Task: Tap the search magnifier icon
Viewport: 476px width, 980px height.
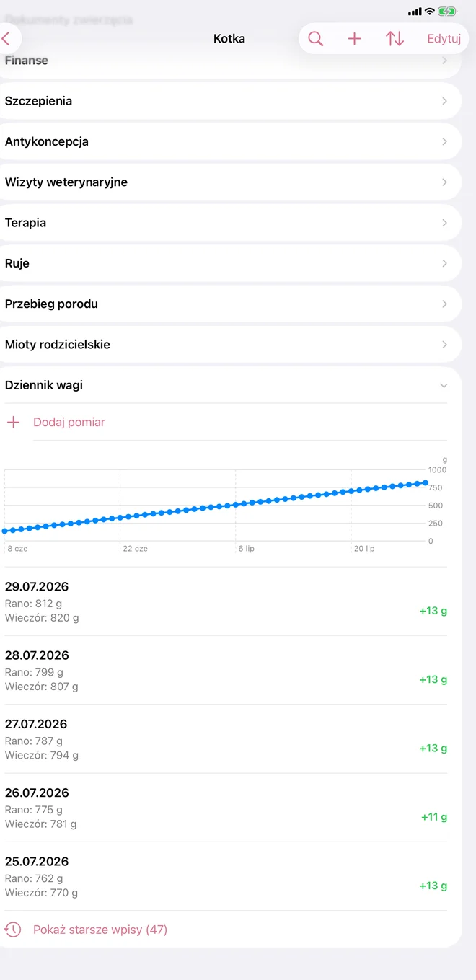Action: click(315, 39)
